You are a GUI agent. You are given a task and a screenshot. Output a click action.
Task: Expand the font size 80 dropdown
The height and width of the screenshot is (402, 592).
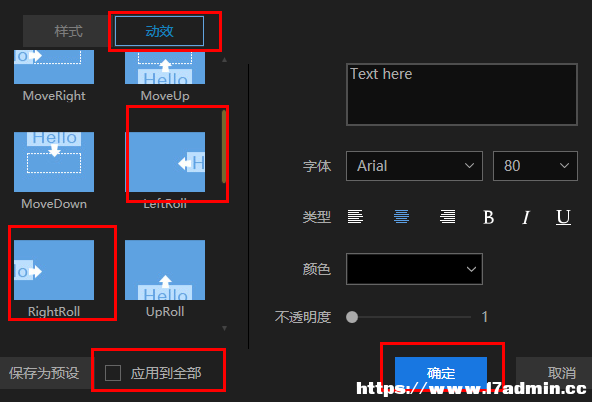point(535,166)
